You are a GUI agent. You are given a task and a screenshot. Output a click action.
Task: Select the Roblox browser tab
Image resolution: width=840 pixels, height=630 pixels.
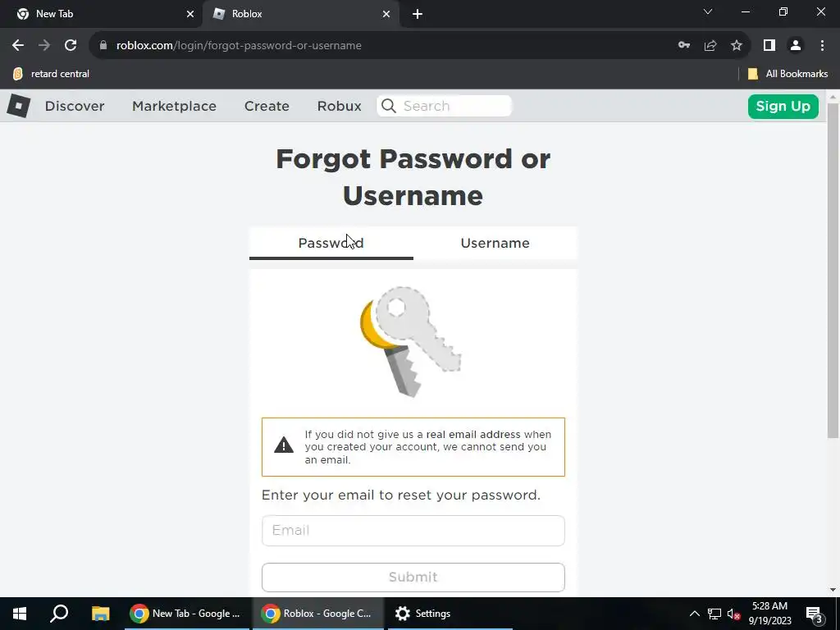300,15
